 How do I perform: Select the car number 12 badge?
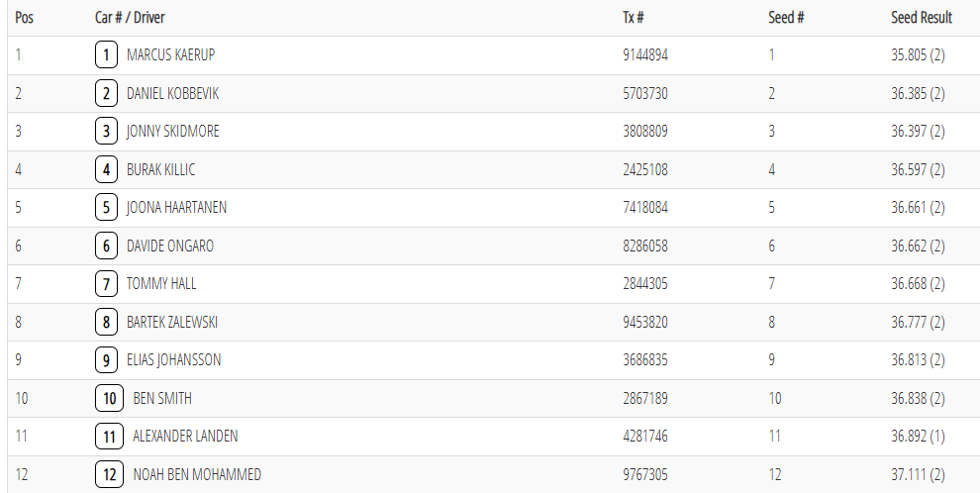click(109, 475)
